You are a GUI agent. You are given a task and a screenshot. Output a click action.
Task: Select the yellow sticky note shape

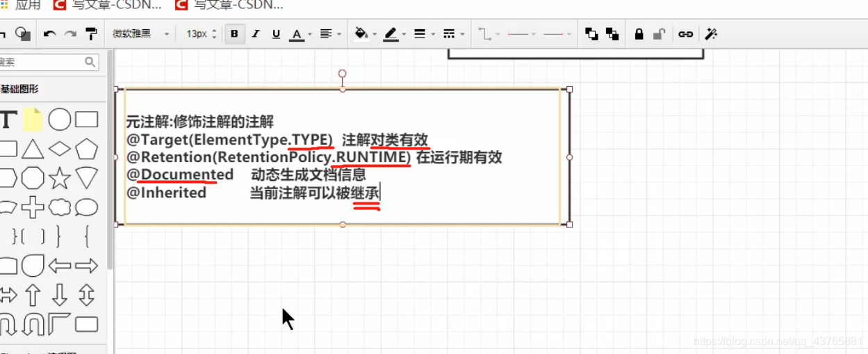[33, 120]
